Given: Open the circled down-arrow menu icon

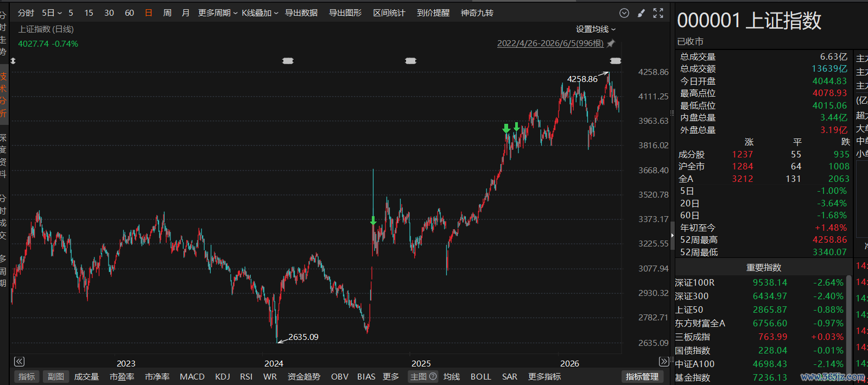Looking at the screenshot, I should 624,13.
